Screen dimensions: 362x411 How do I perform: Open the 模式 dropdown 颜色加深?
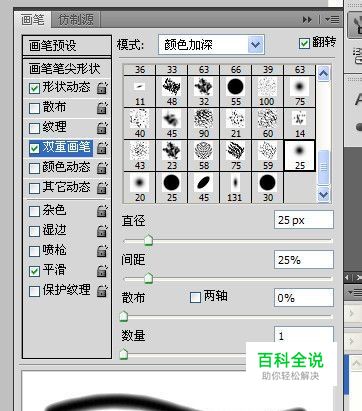pos(211,44)
